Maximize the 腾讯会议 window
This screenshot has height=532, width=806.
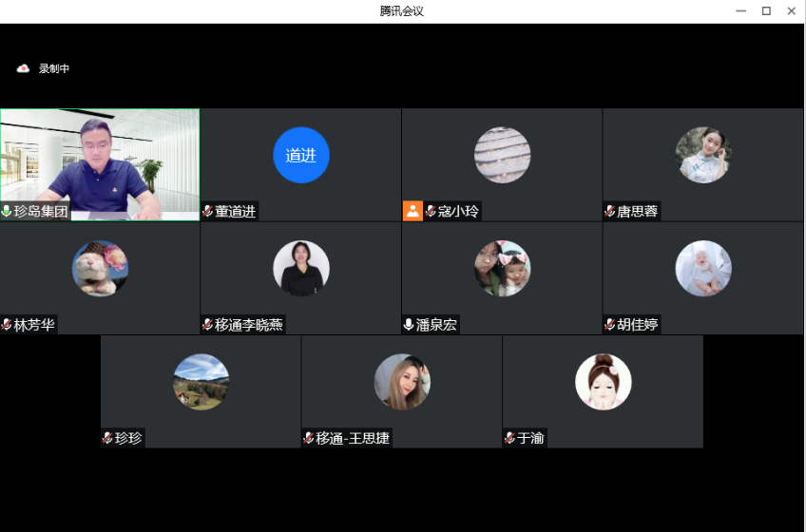(x=766, y=11)
